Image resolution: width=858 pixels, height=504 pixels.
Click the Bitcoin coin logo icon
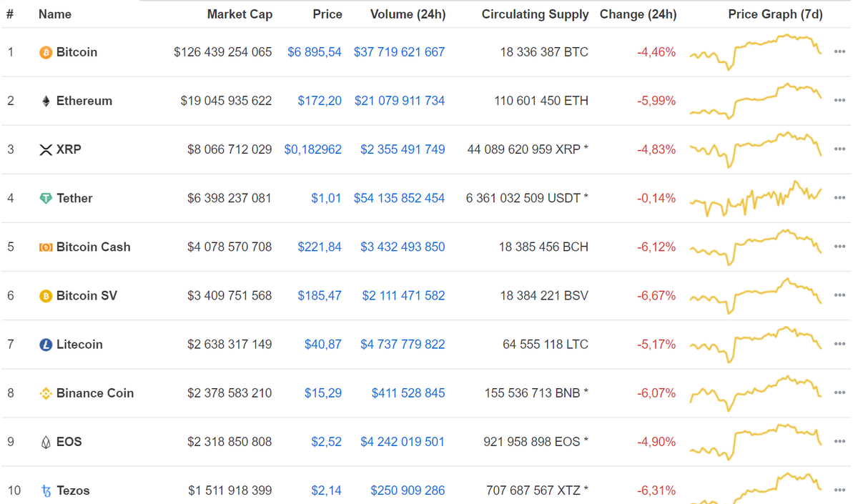coord(46,52)
